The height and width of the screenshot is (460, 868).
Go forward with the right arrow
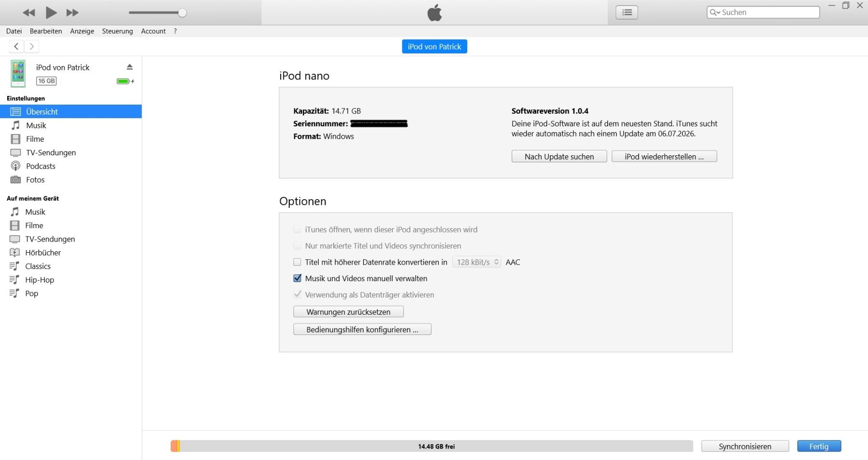(31, 46)
